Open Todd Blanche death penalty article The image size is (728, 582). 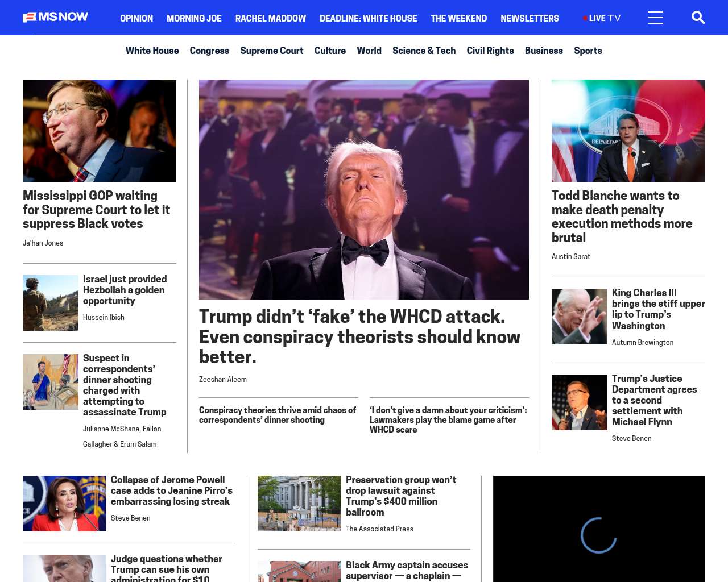(622, 217)
